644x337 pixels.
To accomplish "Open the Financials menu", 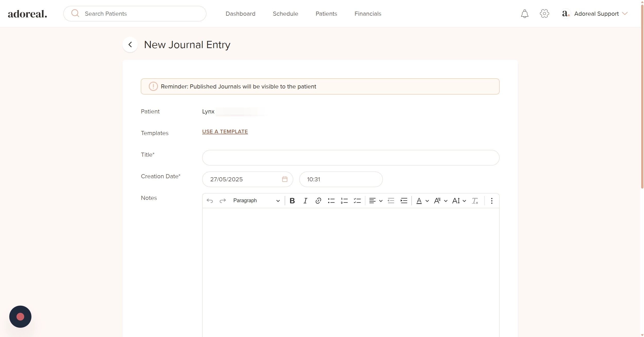I will pyautogui.click(x=368, y=14).
